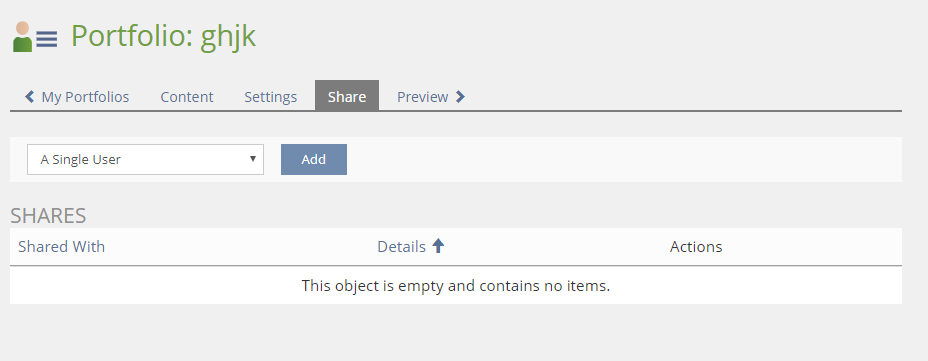The height and width of the screenshot is (361, 928).
Task: Click the gray bar beside the Add button
Action: (624, 159)
